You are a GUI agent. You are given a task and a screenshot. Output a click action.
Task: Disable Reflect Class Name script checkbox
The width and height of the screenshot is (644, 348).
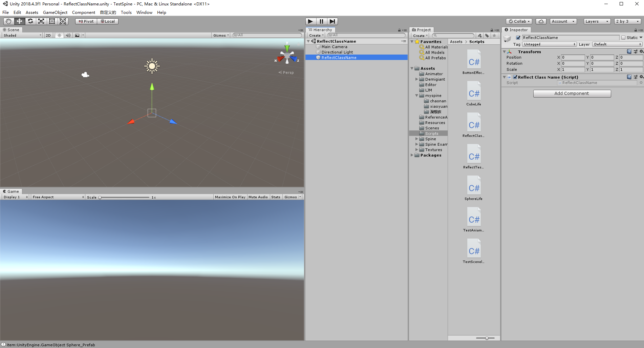coord(515,77)
